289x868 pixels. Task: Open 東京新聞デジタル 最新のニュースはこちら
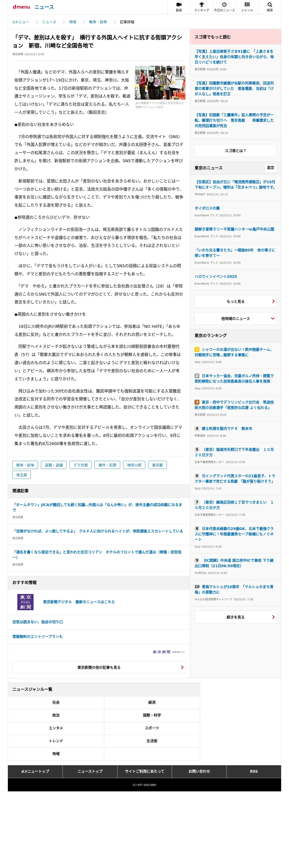(x=79, y=602)
